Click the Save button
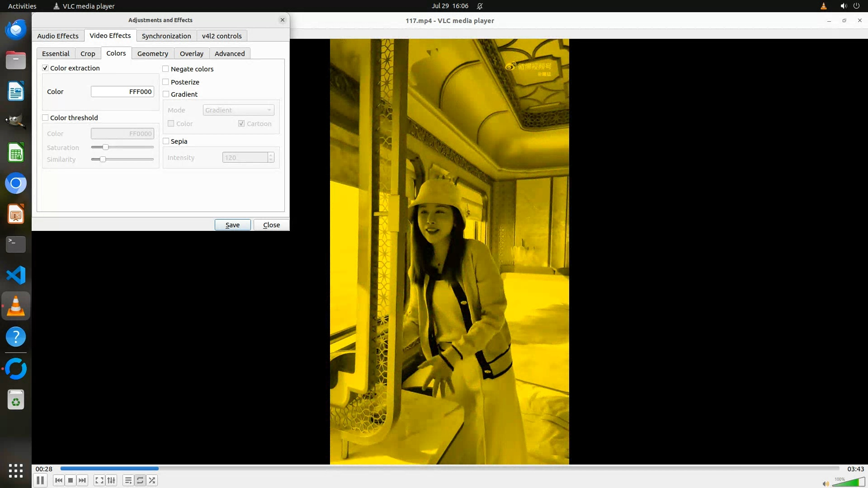This screenshot has height=488, width=868. [x=232, y=225]
